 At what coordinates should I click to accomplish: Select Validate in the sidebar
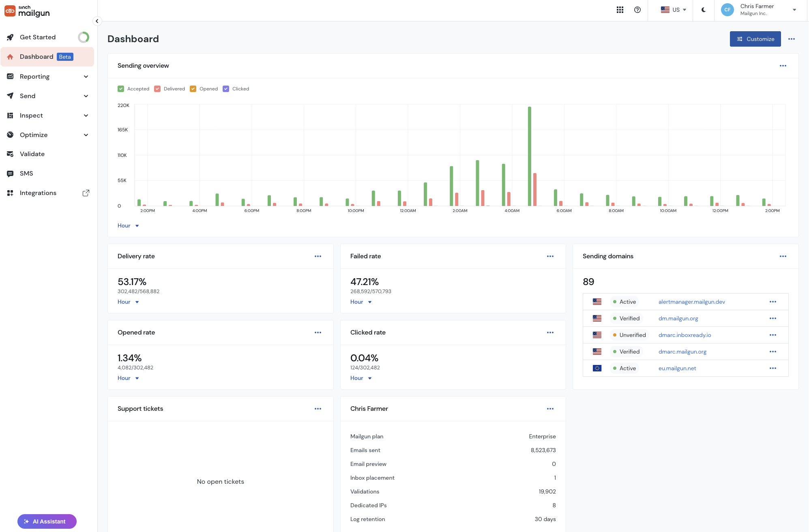[47, 154]
